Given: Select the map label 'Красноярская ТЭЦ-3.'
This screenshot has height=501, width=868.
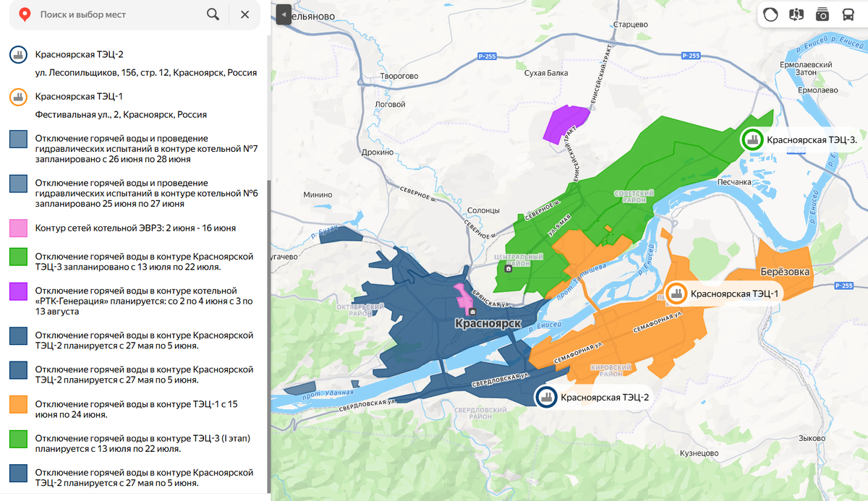Looking at the screenshot, I should pyautogui.click(x=812, y=140).
